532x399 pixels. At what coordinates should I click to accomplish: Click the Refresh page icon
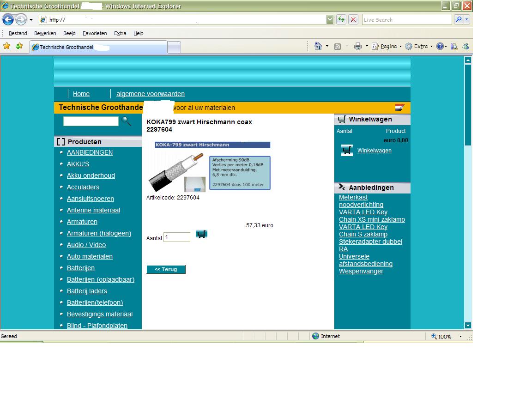[341, 20]
